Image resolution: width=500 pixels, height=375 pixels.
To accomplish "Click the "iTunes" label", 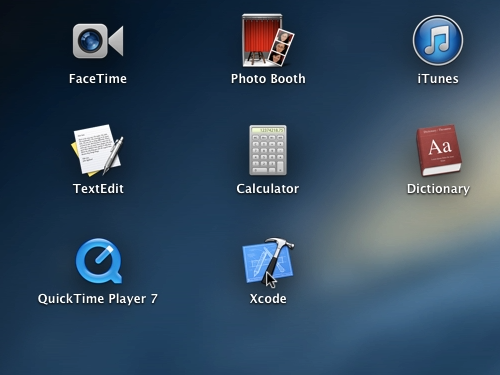I will (438, 79).
